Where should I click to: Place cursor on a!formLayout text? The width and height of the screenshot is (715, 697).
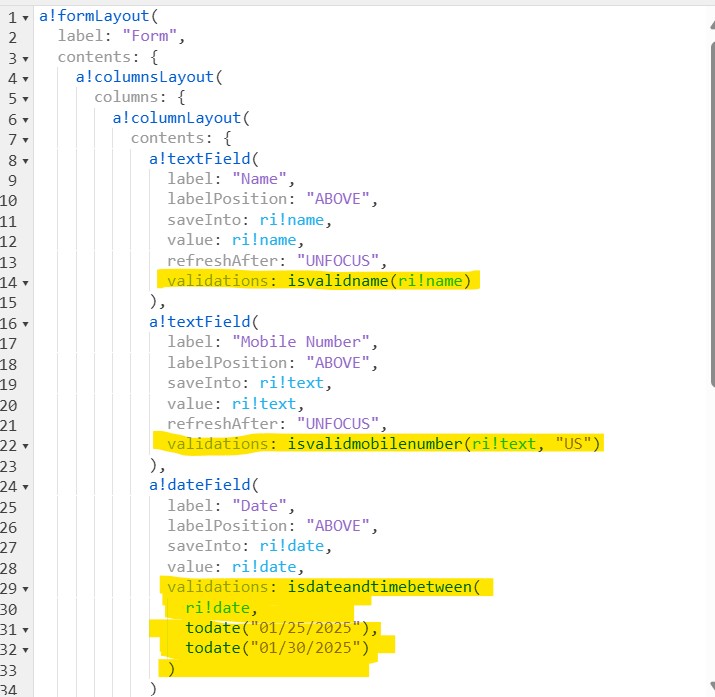tap(94, 16)
